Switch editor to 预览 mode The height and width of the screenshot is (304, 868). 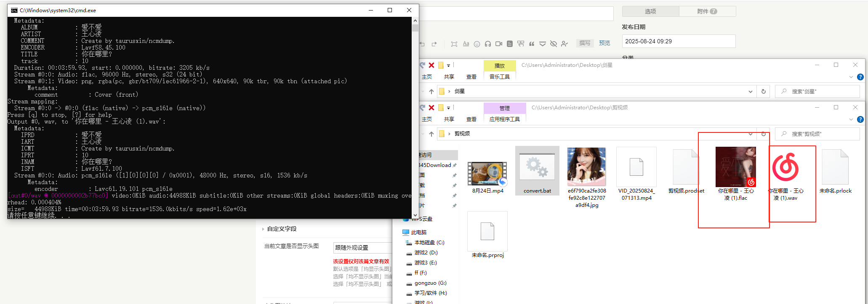[604, 43]
